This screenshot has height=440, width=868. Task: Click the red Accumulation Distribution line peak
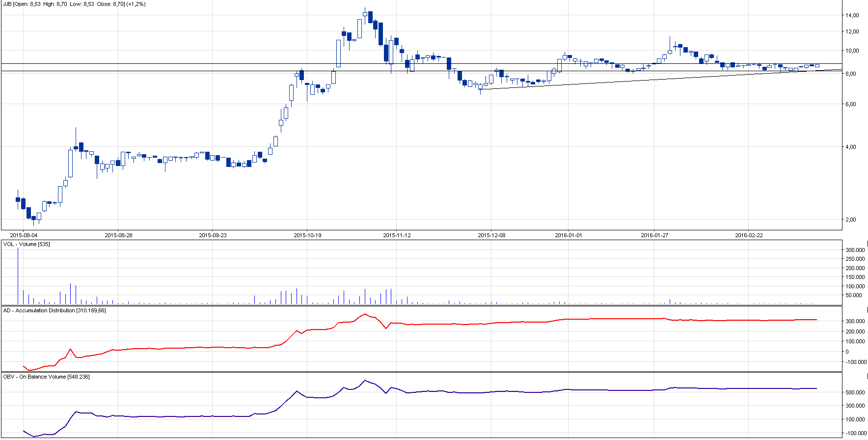(x=365, y=314)
